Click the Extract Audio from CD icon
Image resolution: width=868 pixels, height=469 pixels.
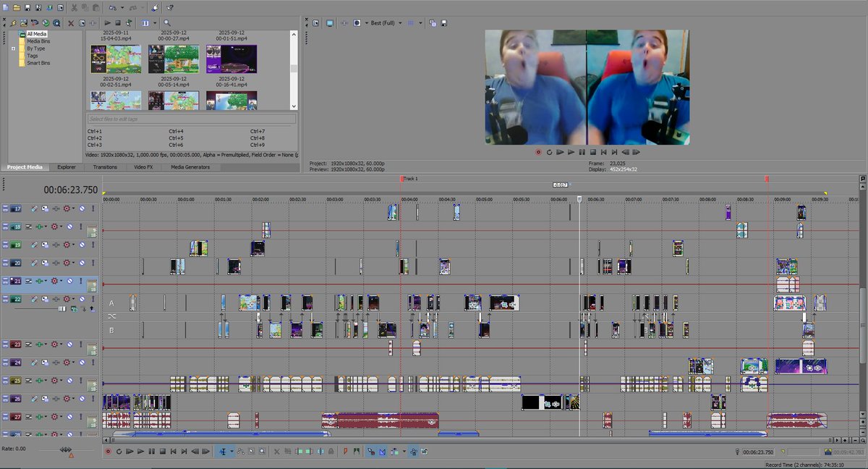coord(46,23)
